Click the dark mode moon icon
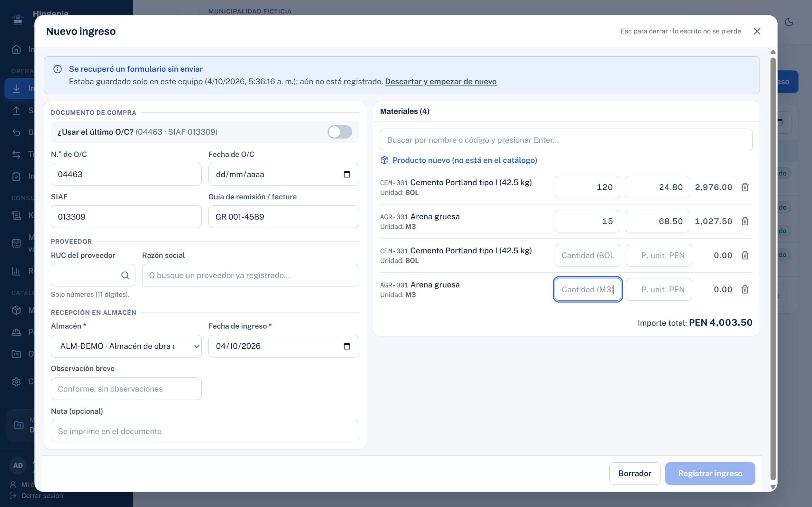The width and height of the screenshot is (812, 507). tap(789, 22)
